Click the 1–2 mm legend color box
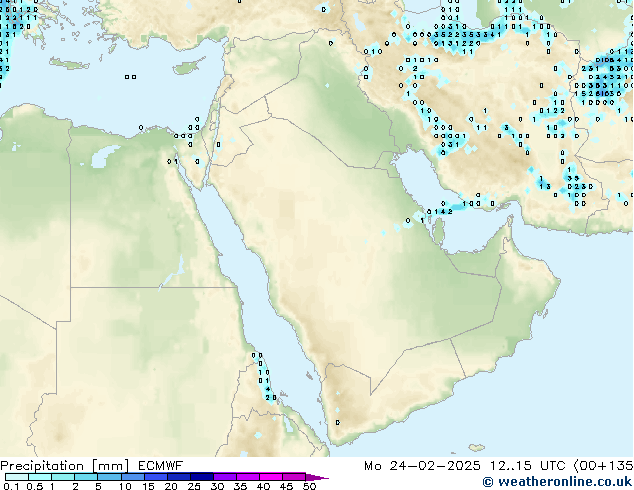Viewport: 634px width, 490px height. tap(63, 477)
